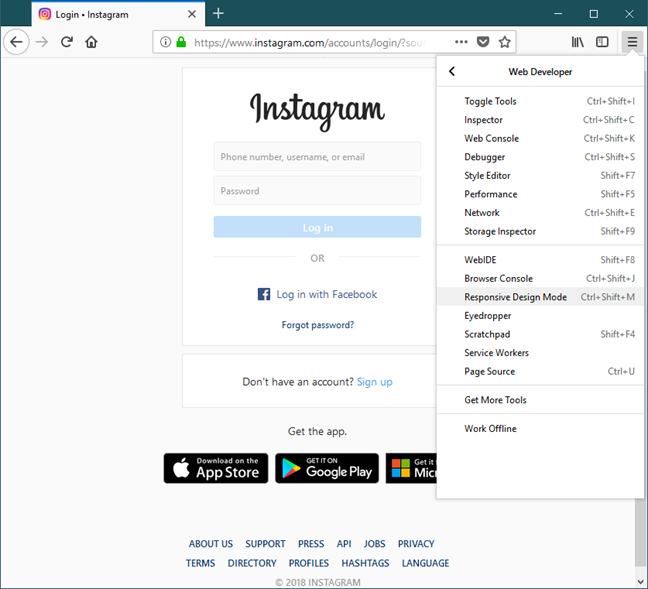This screenshot has height=589, width=648.
Task: Focus the phone number, username, or email field
Action: tap(317, 157)
